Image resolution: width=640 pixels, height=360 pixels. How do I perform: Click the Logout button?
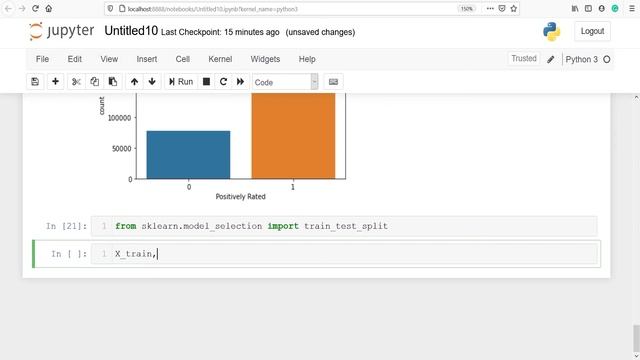pos(592,31)
